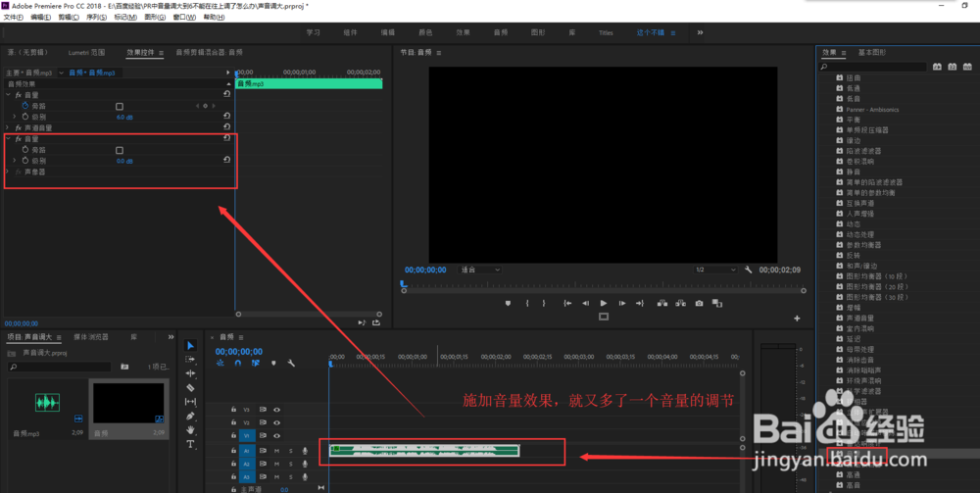Toggle Snap magnet in timeline
This screenshot has height=493, width=980.
coord(237,363)
